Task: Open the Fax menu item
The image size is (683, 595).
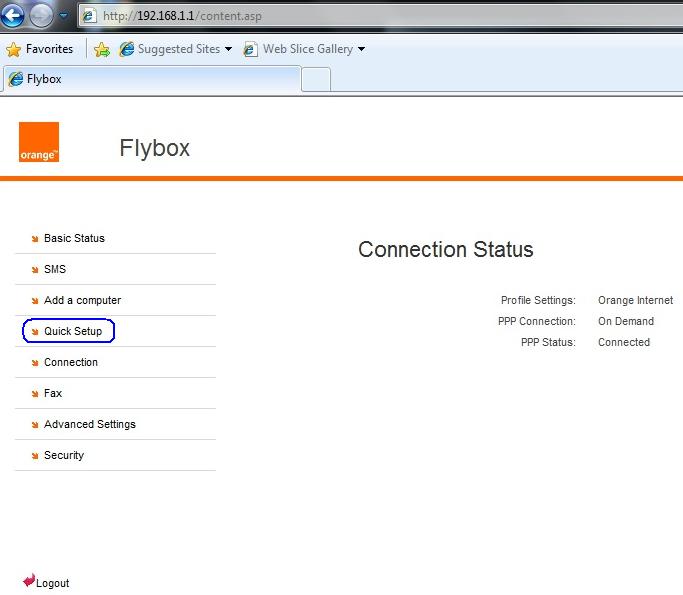Action: point(53,393)
